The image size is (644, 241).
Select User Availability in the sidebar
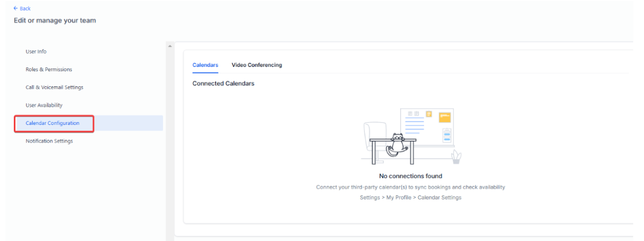(44, 105)
